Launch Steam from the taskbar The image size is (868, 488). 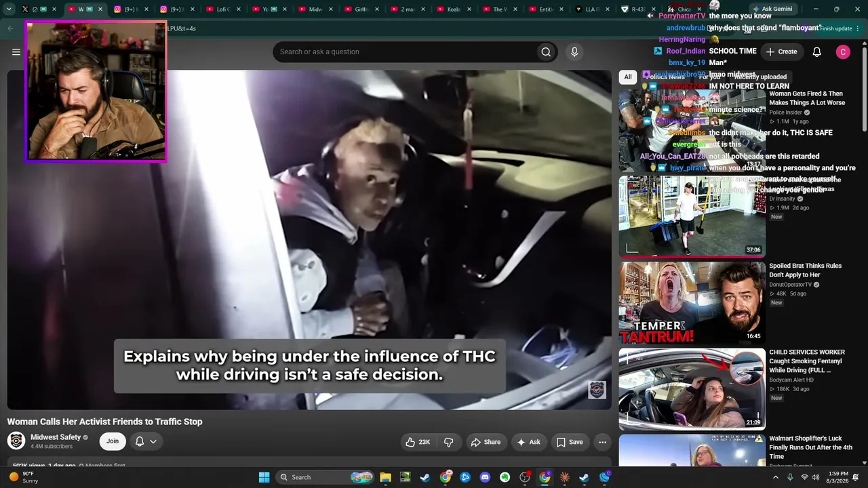click(425, 477)
